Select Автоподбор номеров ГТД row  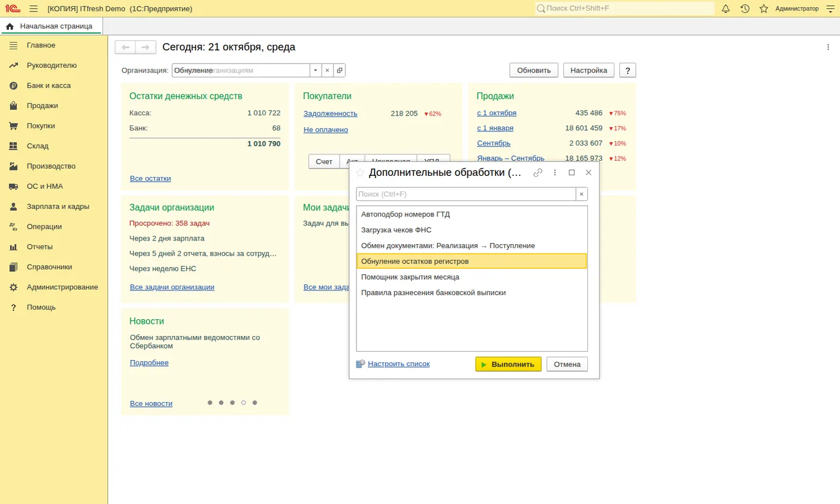click(472, 214)
